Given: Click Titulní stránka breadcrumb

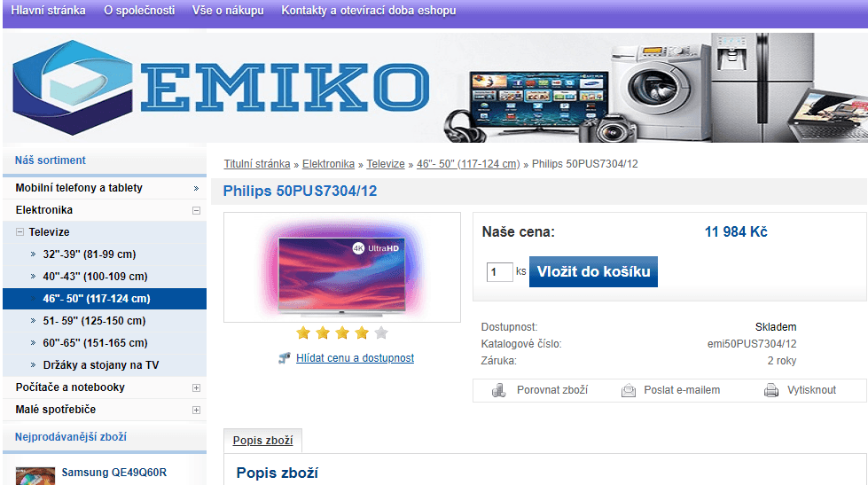Looking at the screenshot, I should click(x=257, y=164).
